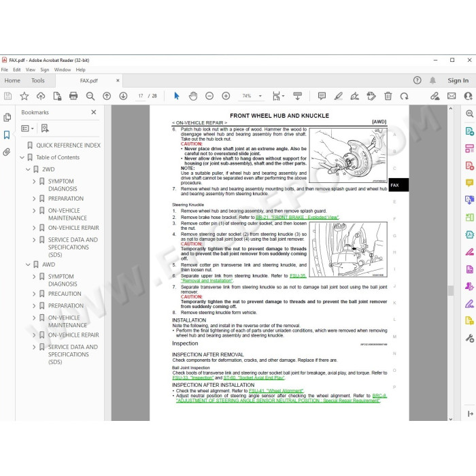476x476 pixels.
Task: Click Fill & Sign pen in right pane
Action: [x=470, y=303]
